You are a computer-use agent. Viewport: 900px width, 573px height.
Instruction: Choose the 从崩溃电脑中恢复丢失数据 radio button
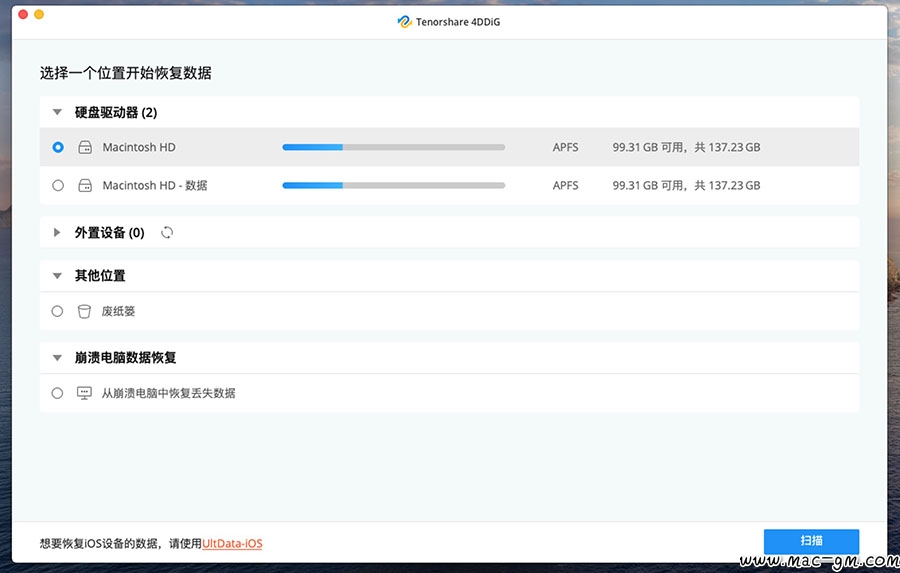58,393
